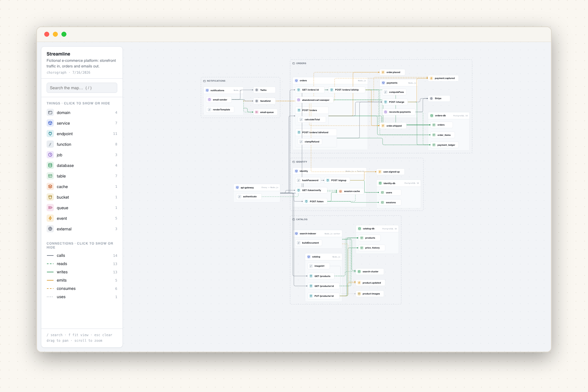The height and width of the screenshot is (392, 588).
Task: Select the payment_ledger table node
Action: pos(445,145)
